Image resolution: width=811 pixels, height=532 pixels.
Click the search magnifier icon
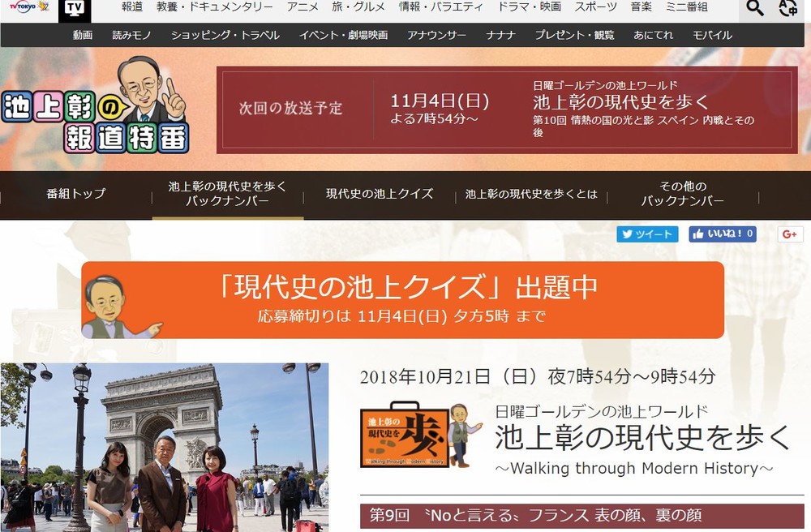(x=755, y=9)
